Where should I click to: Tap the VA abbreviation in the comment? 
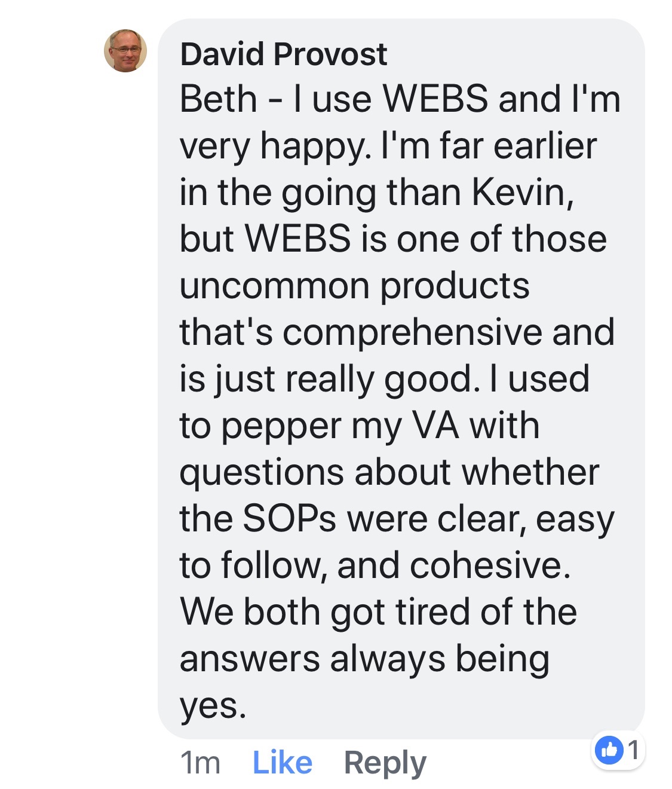(435, 426)
